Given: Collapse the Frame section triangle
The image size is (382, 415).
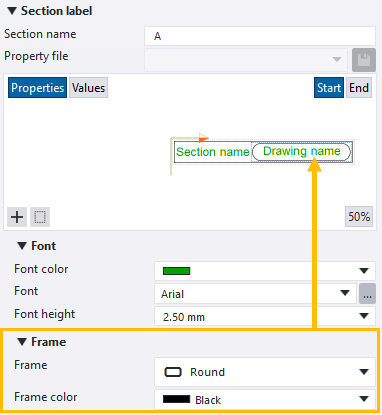Looking at the screenshot, I should pyautogui.click(x=22, y=342).
